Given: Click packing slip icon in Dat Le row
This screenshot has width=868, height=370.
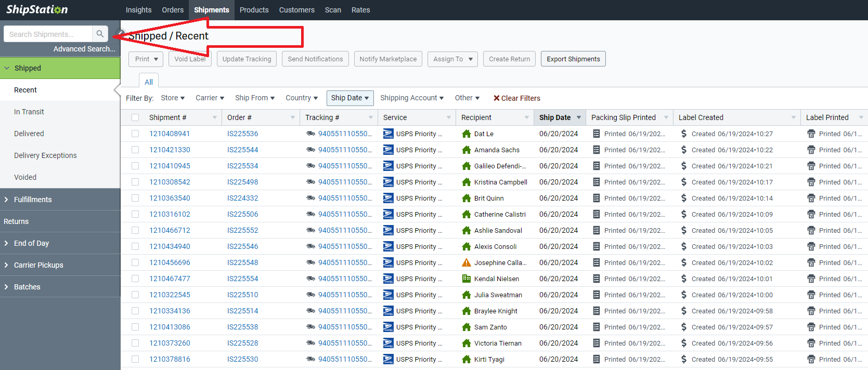Looking at the screenshot, I should pos(597,134).
